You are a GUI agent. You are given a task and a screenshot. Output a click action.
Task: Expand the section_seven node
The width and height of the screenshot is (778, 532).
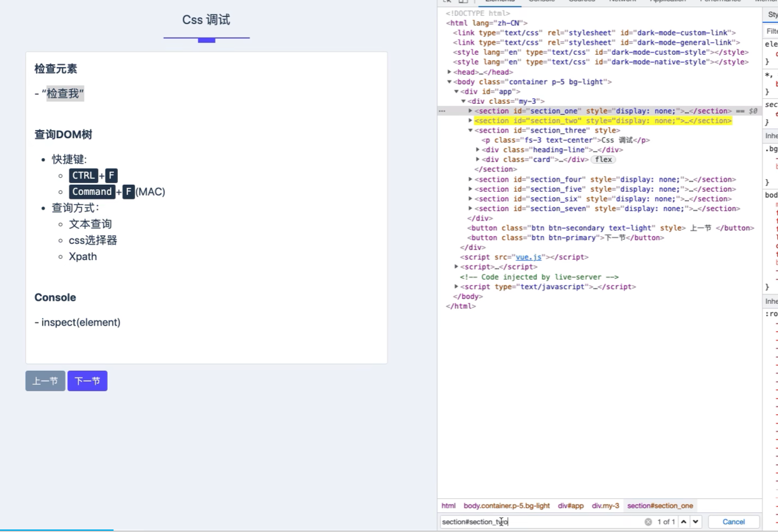[x=470, y=208]
